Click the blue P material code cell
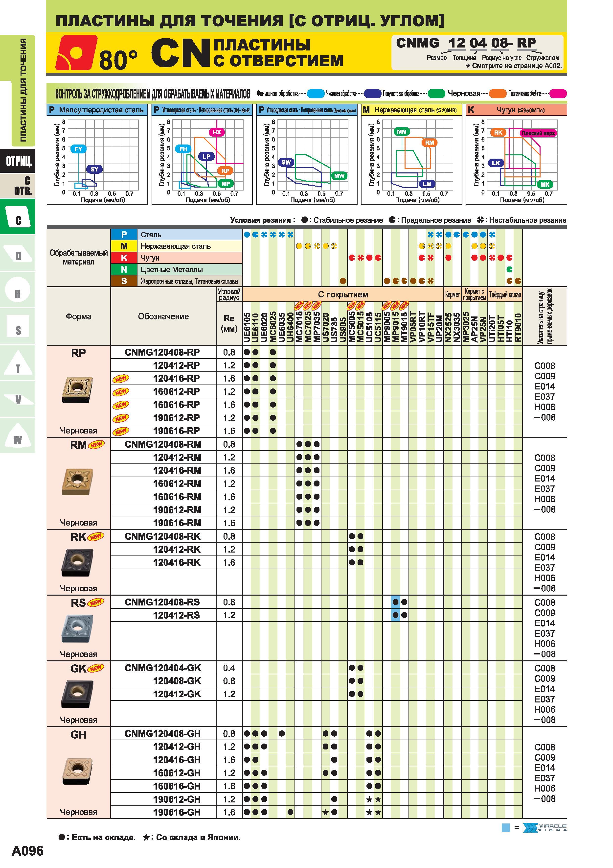Viewport: 613px width, 868px height. click(x=124, y=234)
